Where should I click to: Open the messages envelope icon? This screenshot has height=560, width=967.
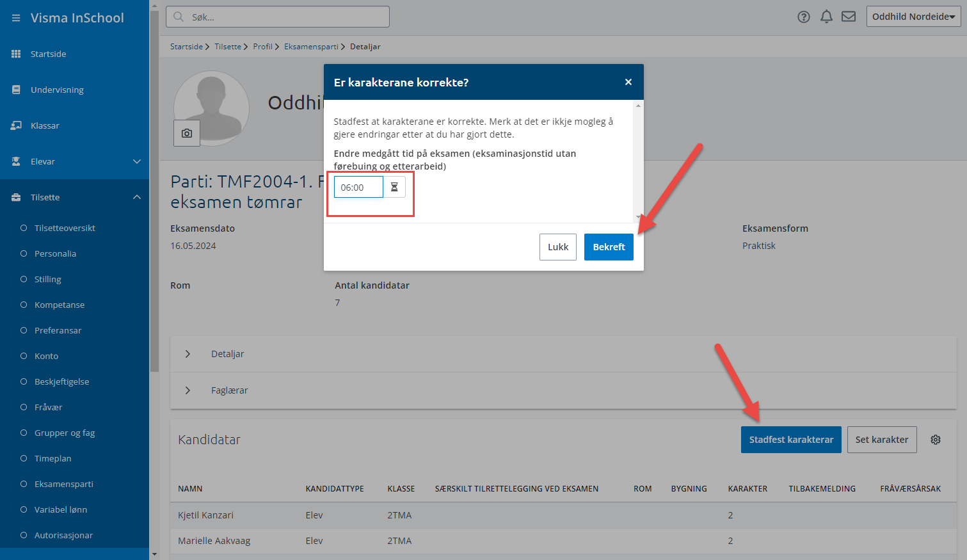click(849, 17)
